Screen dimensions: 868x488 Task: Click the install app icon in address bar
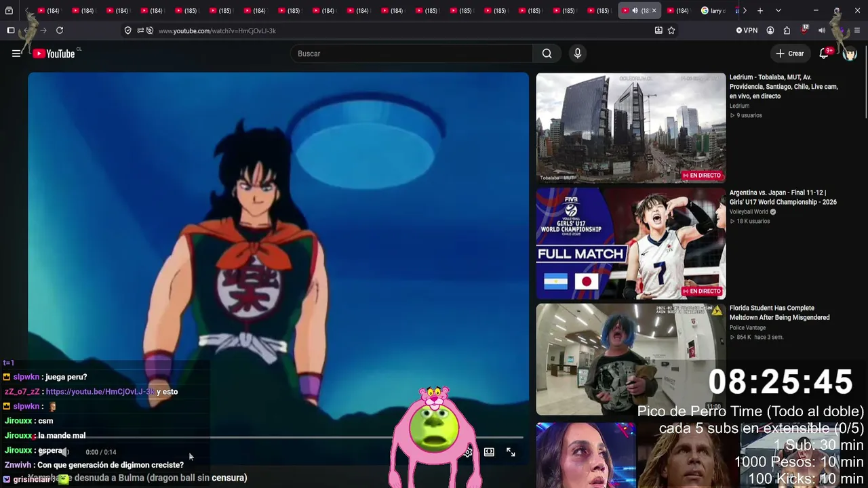(658, 30)
